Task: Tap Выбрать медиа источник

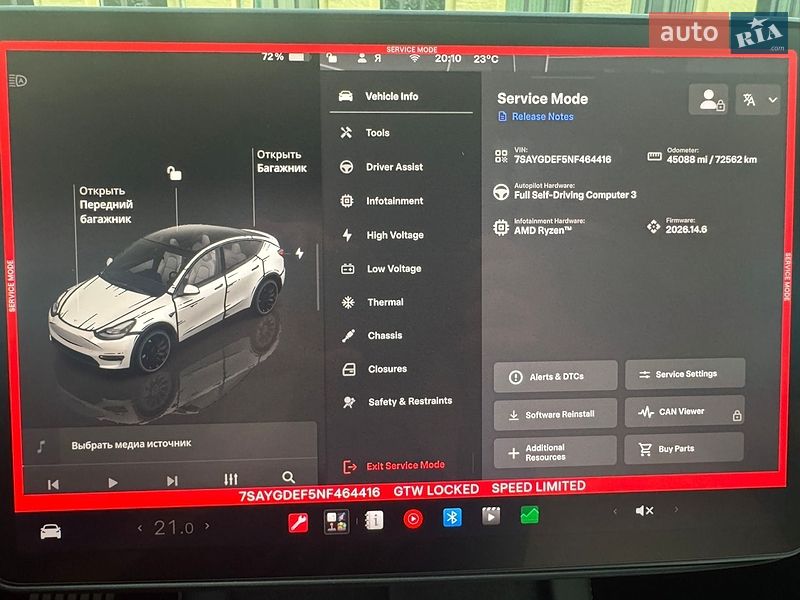Action: click(131, 444)
